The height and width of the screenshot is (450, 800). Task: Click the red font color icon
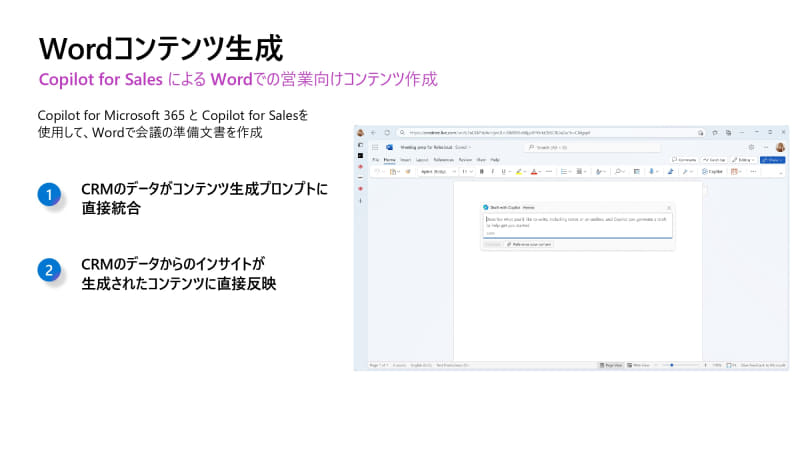pos(534,172)
